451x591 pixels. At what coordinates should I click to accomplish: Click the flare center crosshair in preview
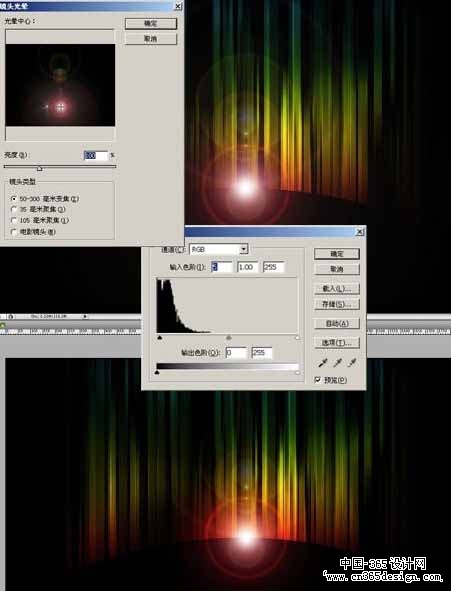click(x=61, y=107)
